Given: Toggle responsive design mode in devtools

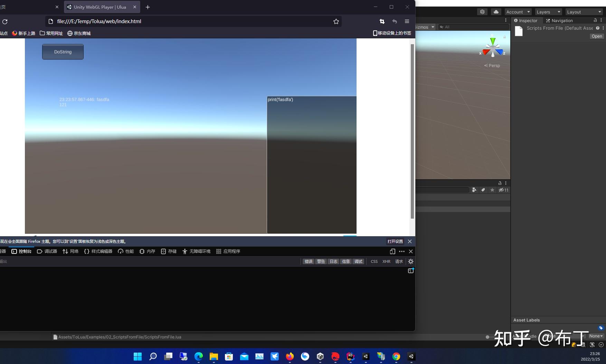Looking at the screenshot, I should click(x=392, y=251).
